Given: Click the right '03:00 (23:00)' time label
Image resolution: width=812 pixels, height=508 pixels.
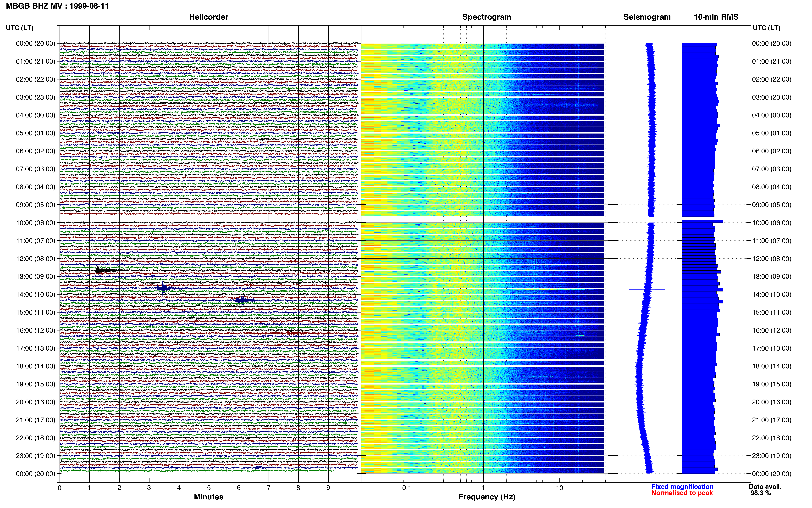Looking at the screenshot, I should [772, 97].
